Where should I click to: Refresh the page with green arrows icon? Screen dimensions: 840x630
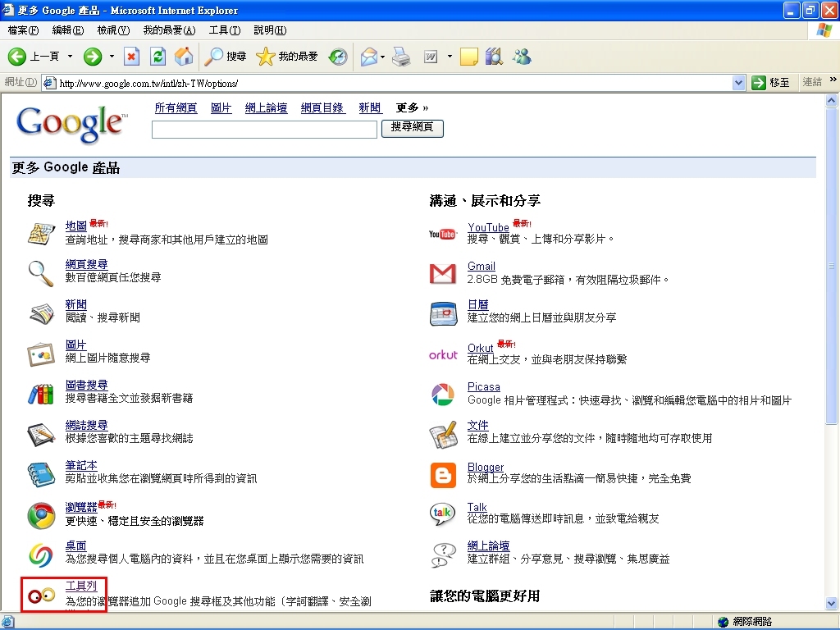(x=157, y=57)
